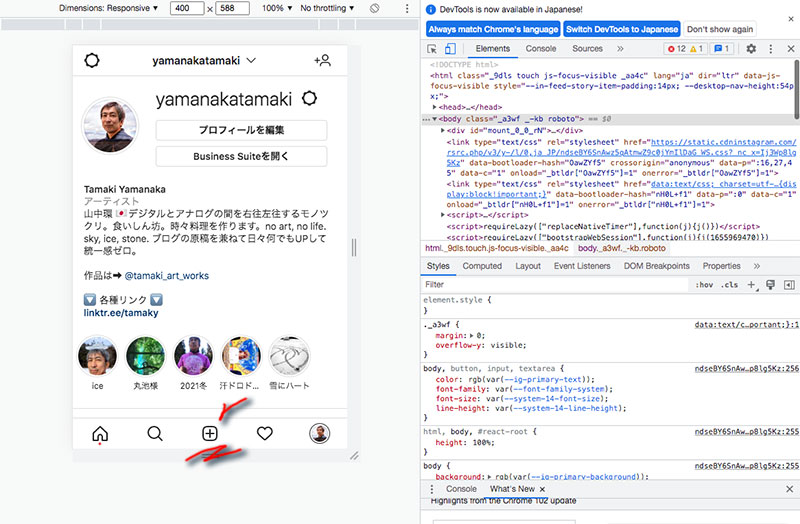Screen dimensions: 800x524
Task: Toggle the device toolbar icon
Action: point(450,49)
